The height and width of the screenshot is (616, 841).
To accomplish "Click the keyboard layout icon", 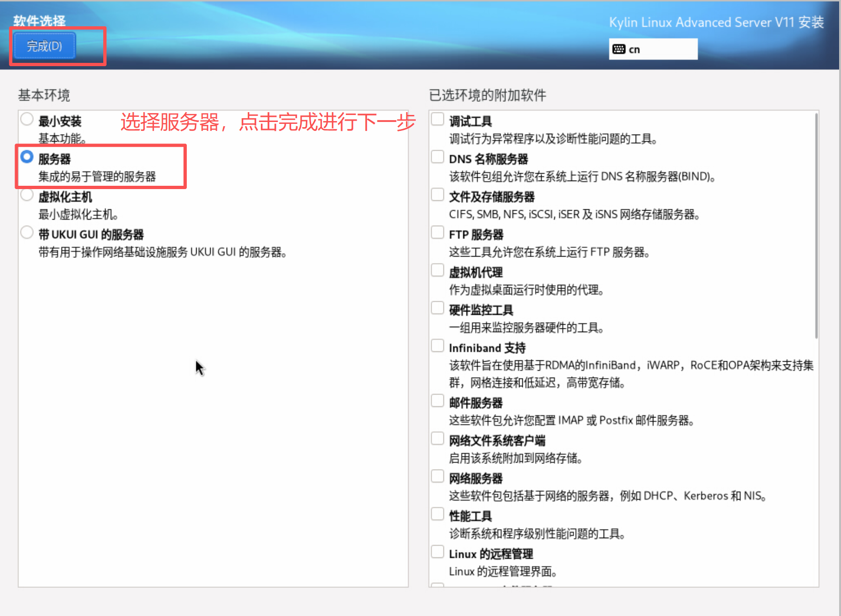I will tap(619, 49).
